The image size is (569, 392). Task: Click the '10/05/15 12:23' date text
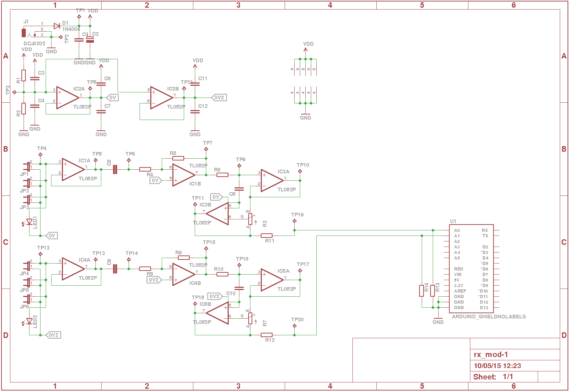[x=497, y=366]
